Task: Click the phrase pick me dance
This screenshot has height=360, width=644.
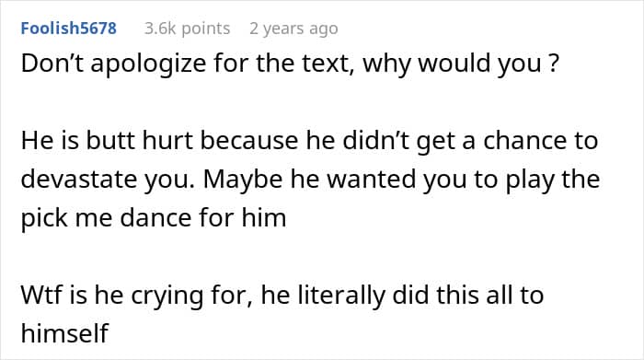Action: 107,217
